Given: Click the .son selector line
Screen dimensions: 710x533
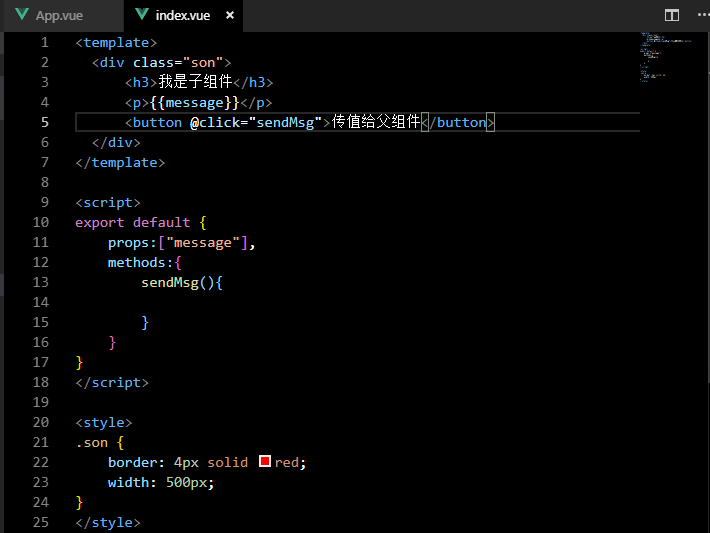Looking at the screenshot, I should [x=100, y=443].
